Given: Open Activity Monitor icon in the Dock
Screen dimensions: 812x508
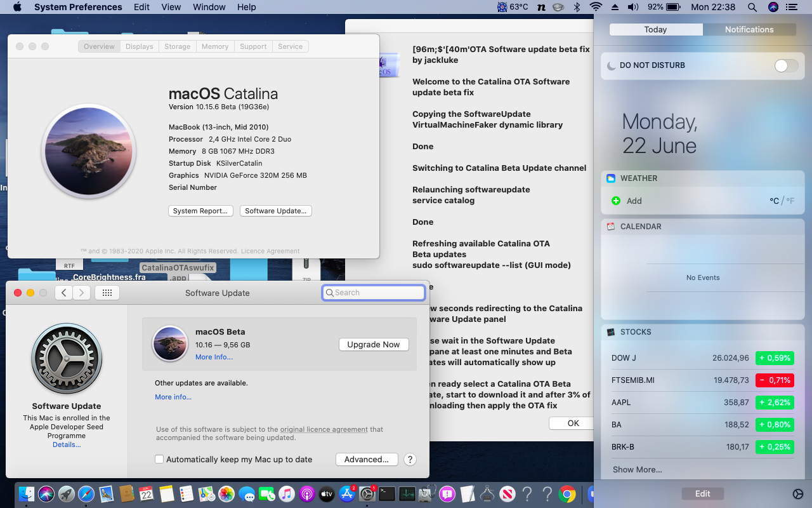Looking at the screenshot, I should tap(407, 493).
